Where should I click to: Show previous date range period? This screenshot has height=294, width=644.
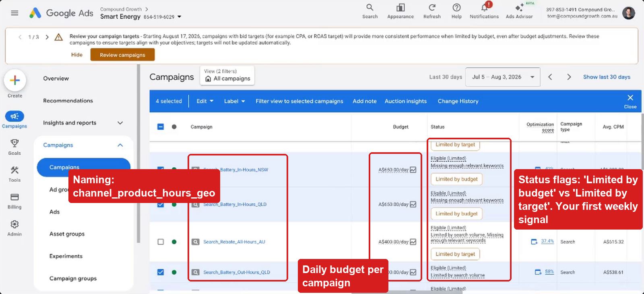tap(550, 77)
